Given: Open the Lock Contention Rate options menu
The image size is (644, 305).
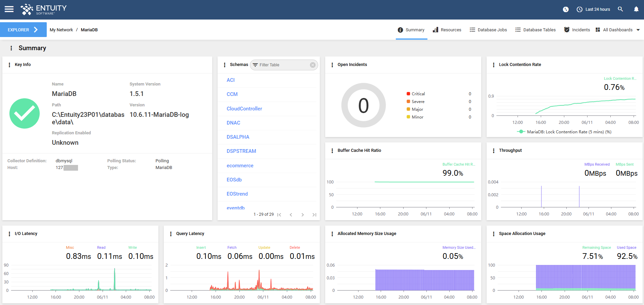Looking at the screenshot, I should 493,65.
